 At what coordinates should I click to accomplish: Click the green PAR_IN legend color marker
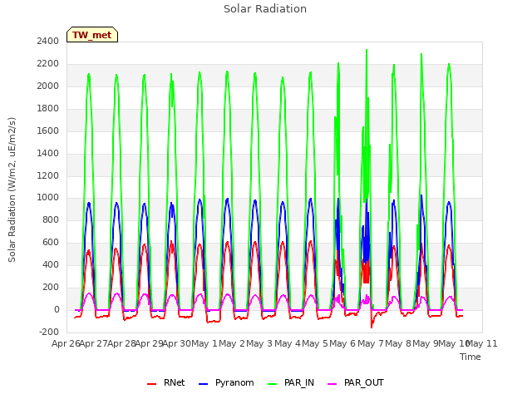[272, 384]
